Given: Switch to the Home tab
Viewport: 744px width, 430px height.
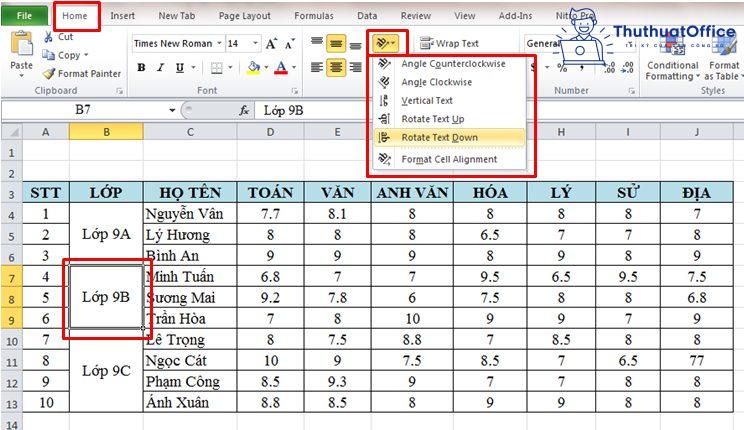Looking at the screenshot, I should [75, 16].
